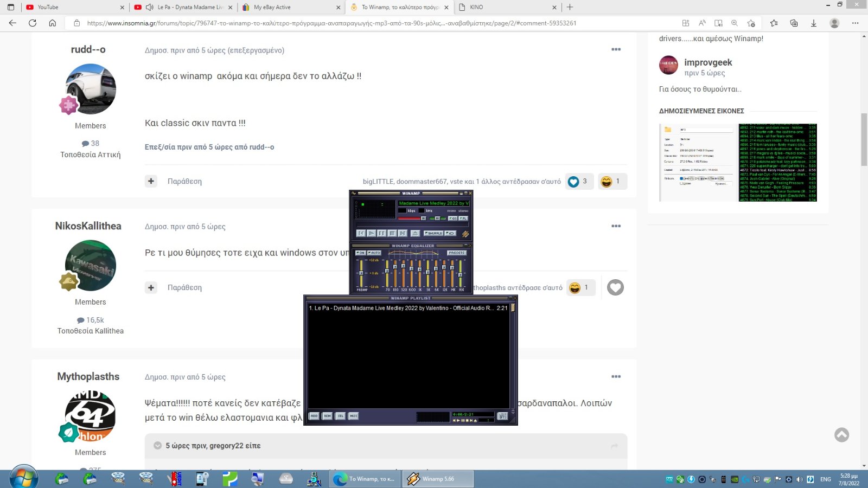Open playlist REM menu
This screenshot has width=868, height=488.
point(327,416)
